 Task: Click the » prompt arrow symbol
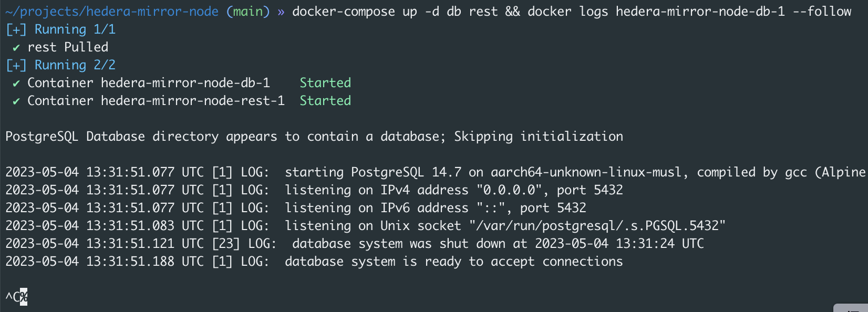[281, 12]
